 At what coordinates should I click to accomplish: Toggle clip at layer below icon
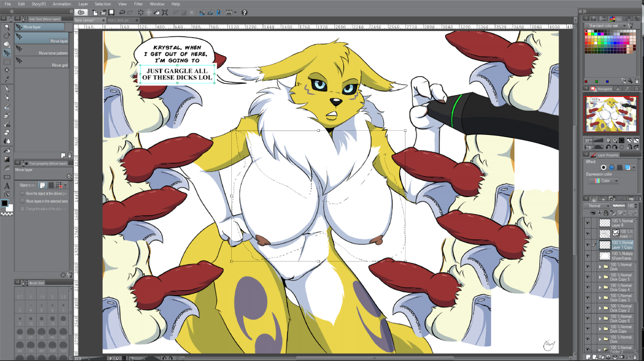(x=592, y=213)
